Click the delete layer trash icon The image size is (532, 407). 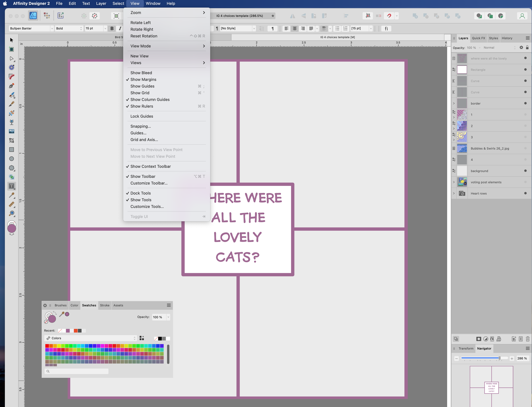[528, 339]
